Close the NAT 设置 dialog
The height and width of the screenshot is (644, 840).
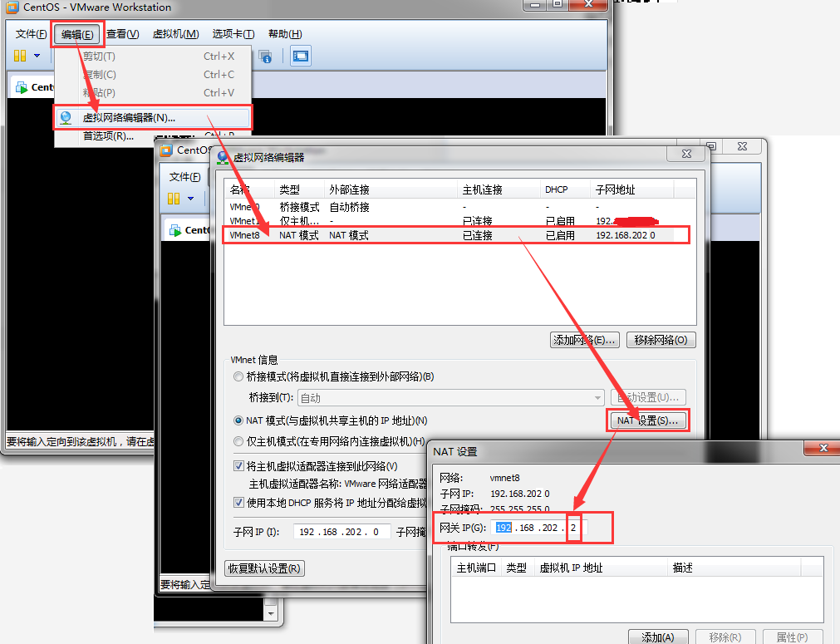(x=823, y=448)
